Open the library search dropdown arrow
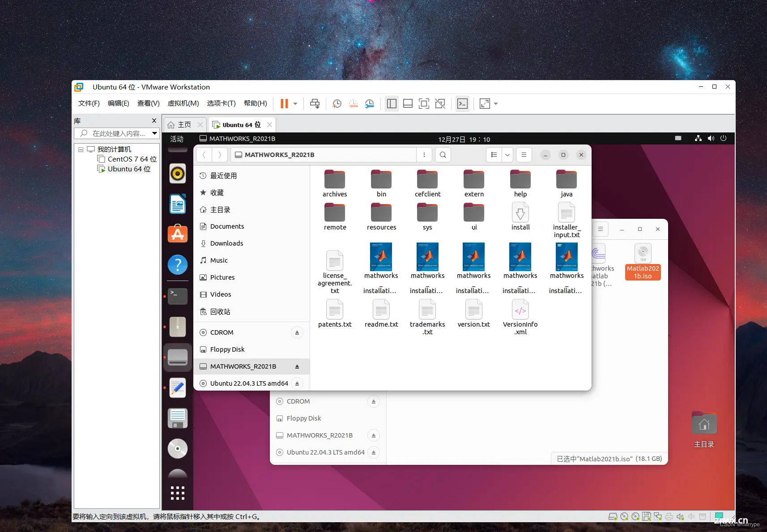This screenshot has height=532, width=767. click(154, 133)
